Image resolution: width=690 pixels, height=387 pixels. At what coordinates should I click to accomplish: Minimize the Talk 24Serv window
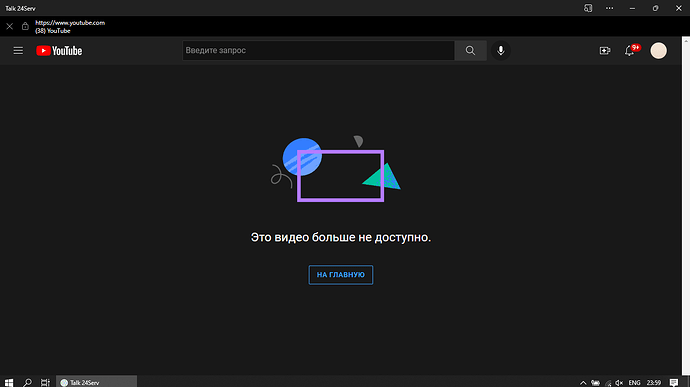coord(632,8)
